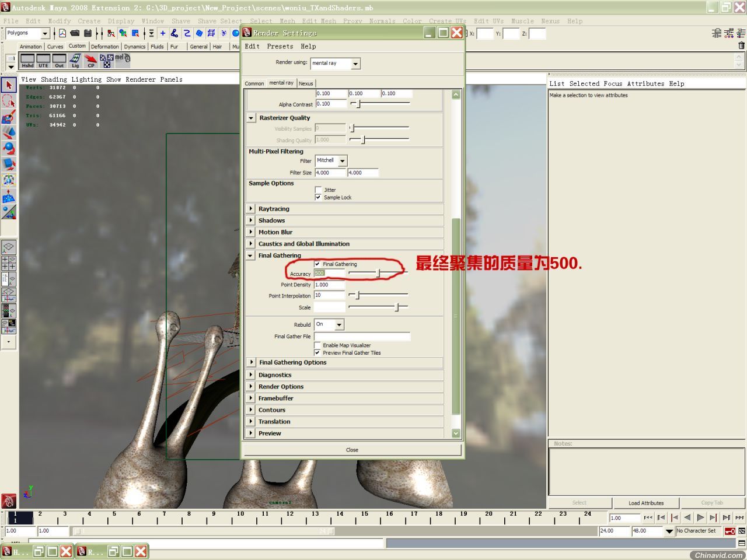Viewport: 747px width, 560px height.
Task: Click the Close button in Render Settings
Action: click(352, 450)
